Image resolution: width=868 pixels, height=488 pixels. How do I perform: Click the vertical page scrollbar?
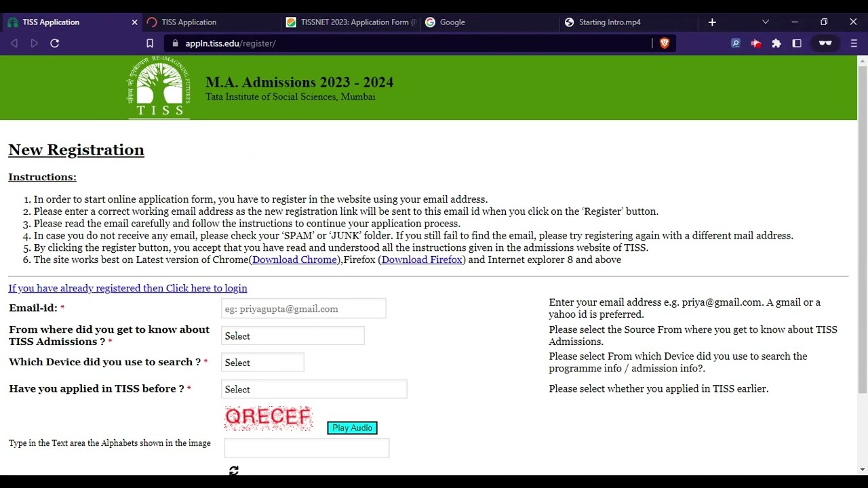tap(863, 230)
